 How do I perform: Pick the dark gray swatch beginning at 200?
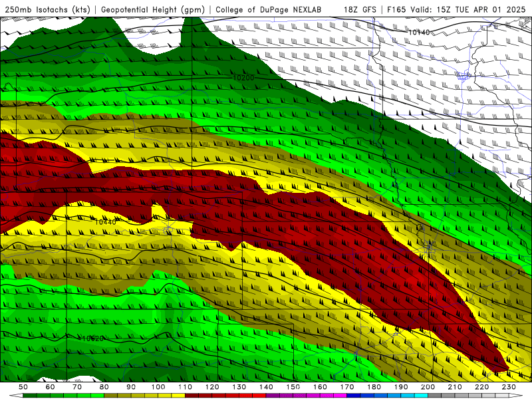435,396
